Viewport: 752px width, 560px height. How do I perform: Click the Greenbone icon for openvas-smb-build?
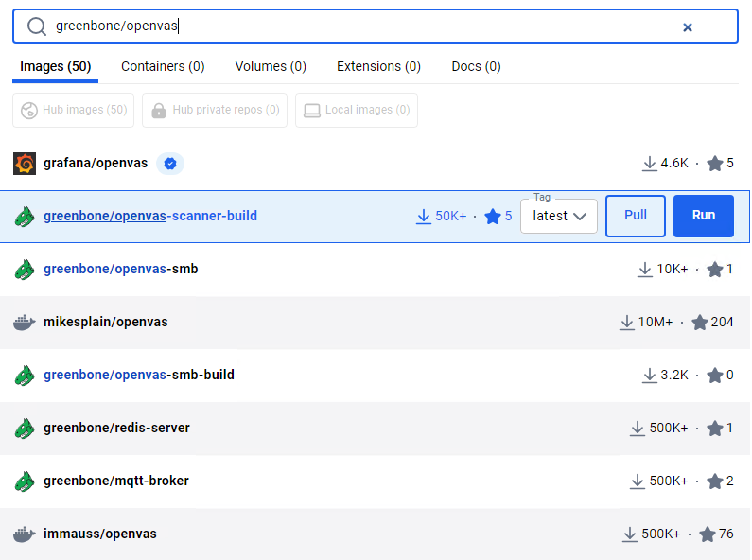pyautogui.click(x=25, y=376)
